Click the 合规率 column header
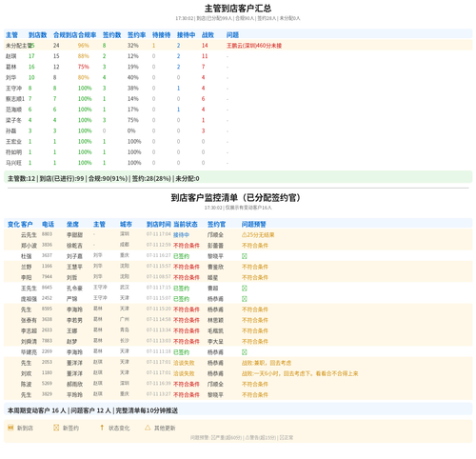Viewport: 476px width, 459px height. click(88, 35)
